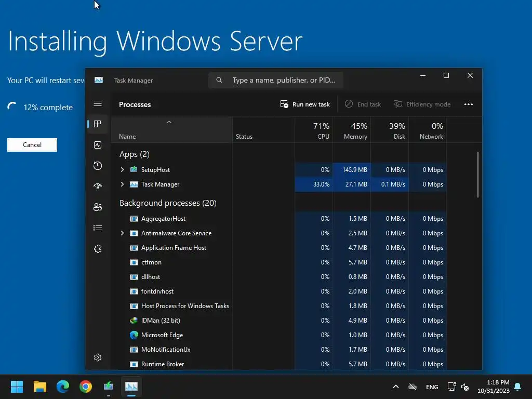The height and width of the screenshot is (399, 532).
Task: Click the ENG language indicator
Action: [432, 387]
